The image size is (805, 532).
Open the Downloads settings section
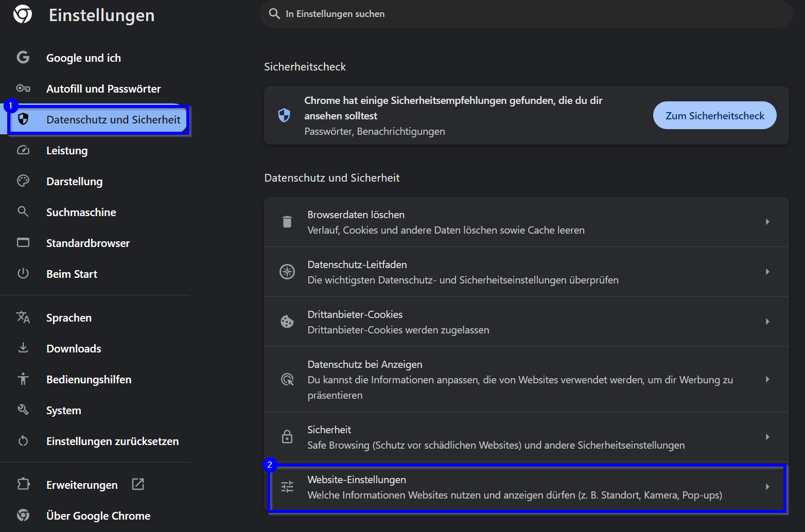coord(74,348)
